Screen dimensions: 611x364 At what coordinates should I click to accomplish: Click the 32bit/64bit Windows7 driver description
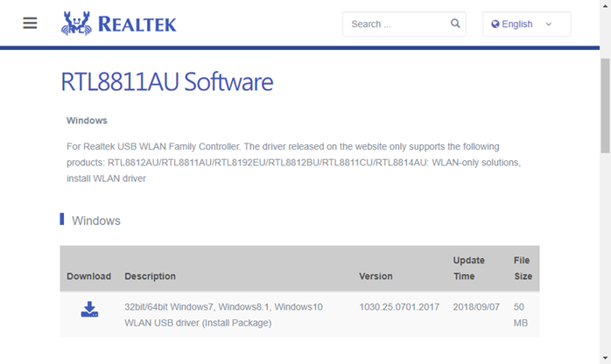tap(224, 315)
